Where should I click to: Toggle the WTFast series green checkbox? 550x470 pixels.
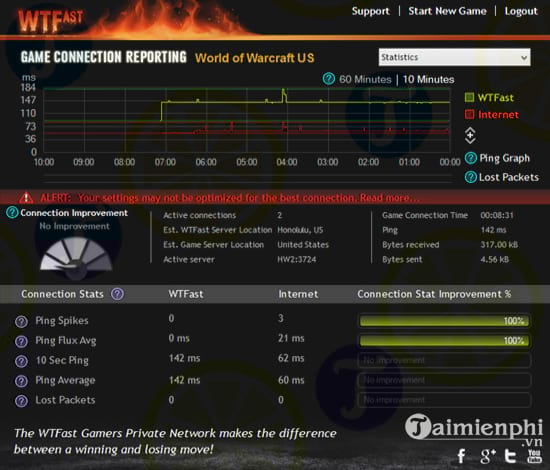(469, 97)
